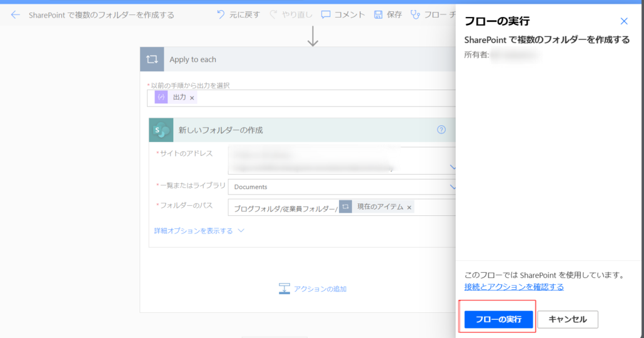The image size is (644, 338).
Task: Expand the site address (サイトのアドレス) dropdown
Action: [x=453, y=167]
